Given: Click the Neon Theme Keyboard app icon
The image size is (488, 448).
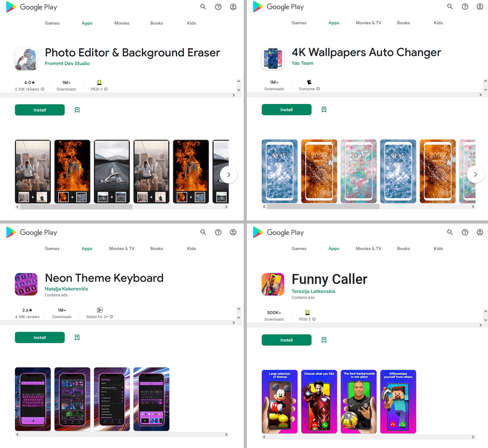Looking at the screenshot, I should [26, 284].
